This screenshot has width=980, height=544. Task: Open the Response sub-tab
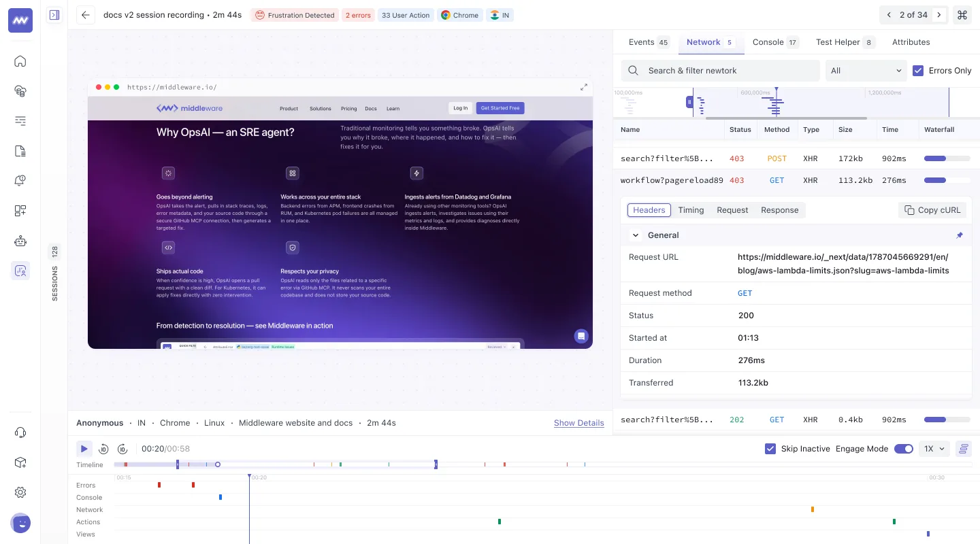(x=779, y=210)
